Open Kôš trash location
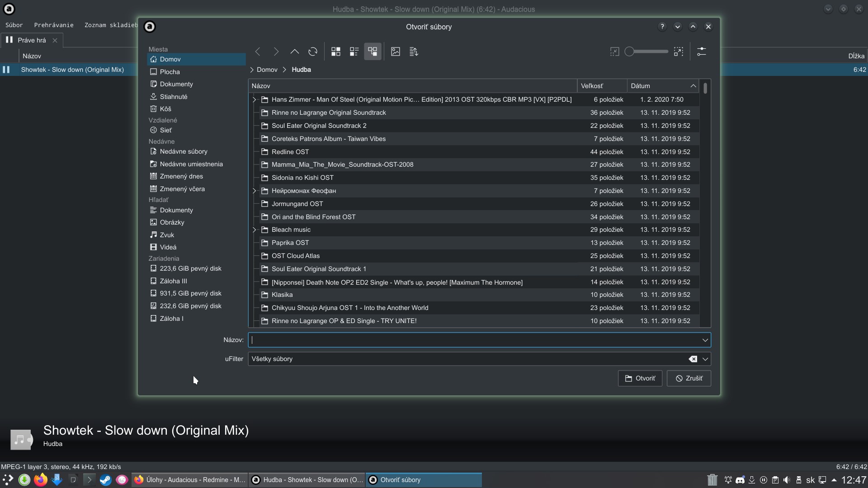The height and width of the screenshot is (488, 868). (x=196, y=109)
